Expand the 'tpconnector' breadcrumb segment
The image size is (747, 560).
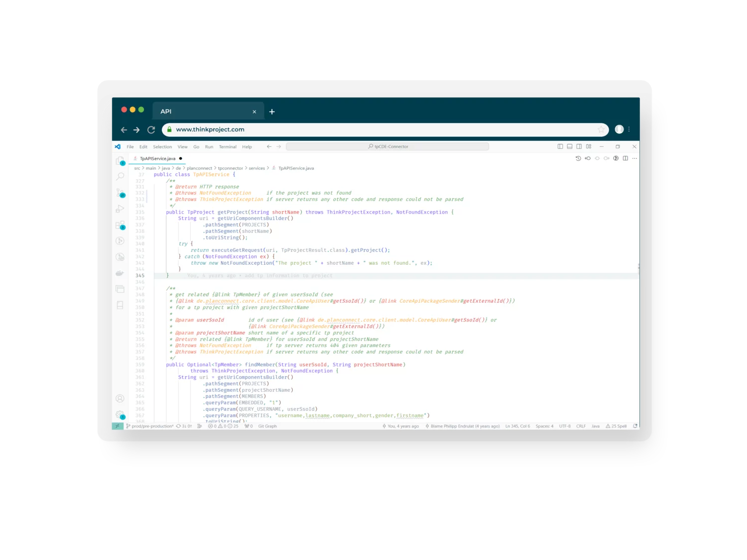click(230, 168)
